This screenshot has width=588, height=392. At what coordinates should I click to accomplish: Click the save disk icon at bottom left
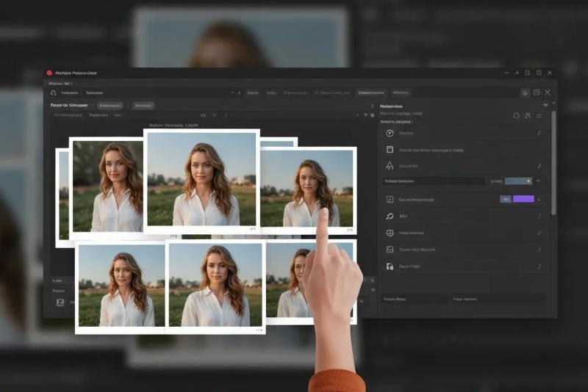pos(60,302)
